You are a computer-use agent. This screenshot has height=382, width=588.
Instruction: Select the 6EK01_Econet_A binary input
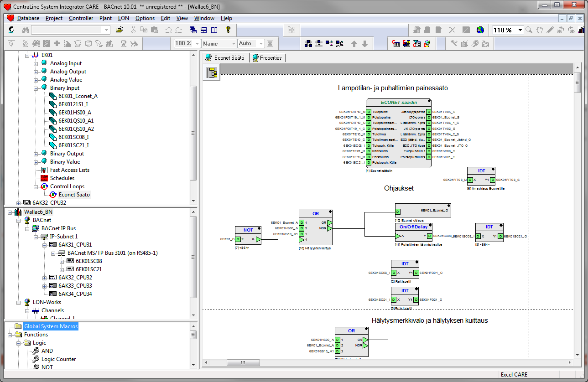tap(78, 96)
